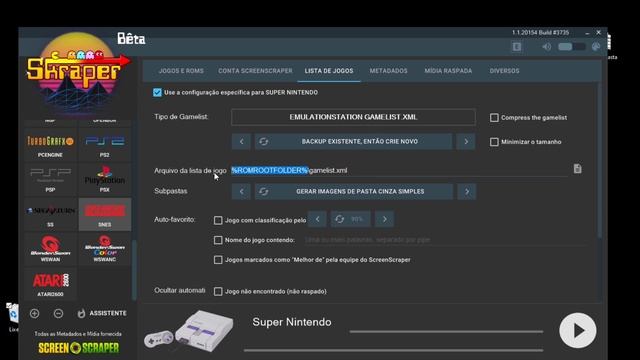This screenshot has height=360, width=640.
Task: Click the theme palette icon at top right
Action: pyautogui.click(x=596, y=47)
